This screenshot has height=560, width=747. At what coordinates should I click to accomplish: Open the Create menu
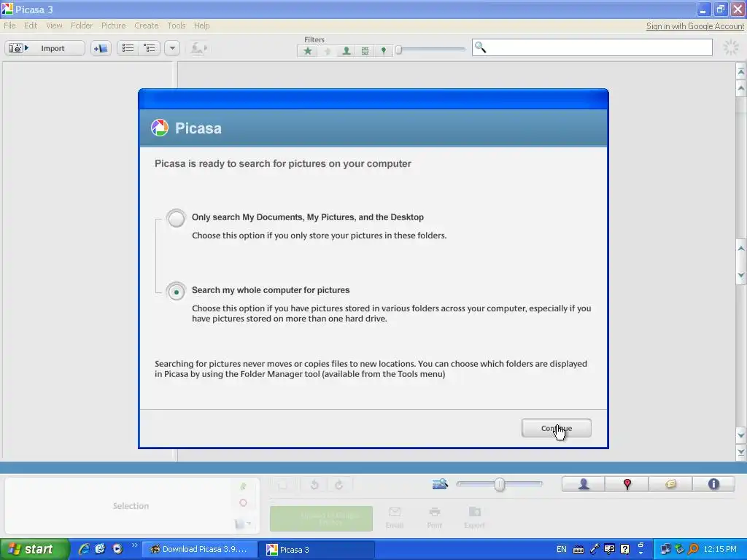pyautogui.click(x=146, y=26)
